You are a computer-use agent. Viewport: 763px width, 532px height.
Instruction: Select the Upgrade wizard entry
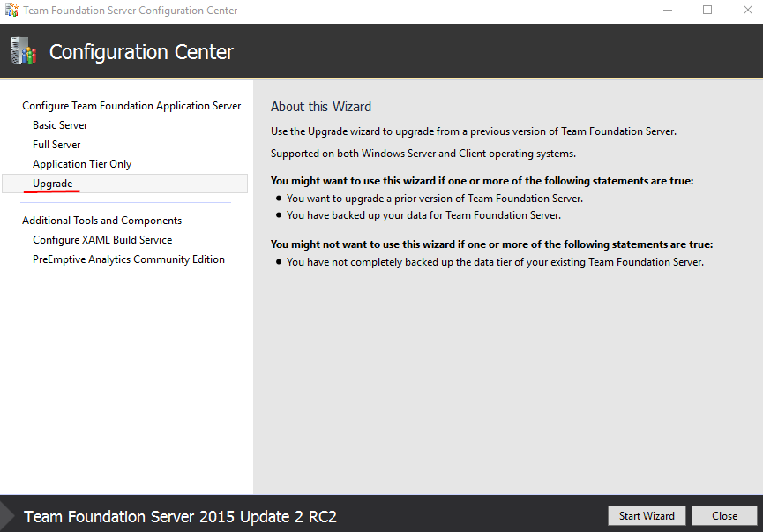(53, 184)
